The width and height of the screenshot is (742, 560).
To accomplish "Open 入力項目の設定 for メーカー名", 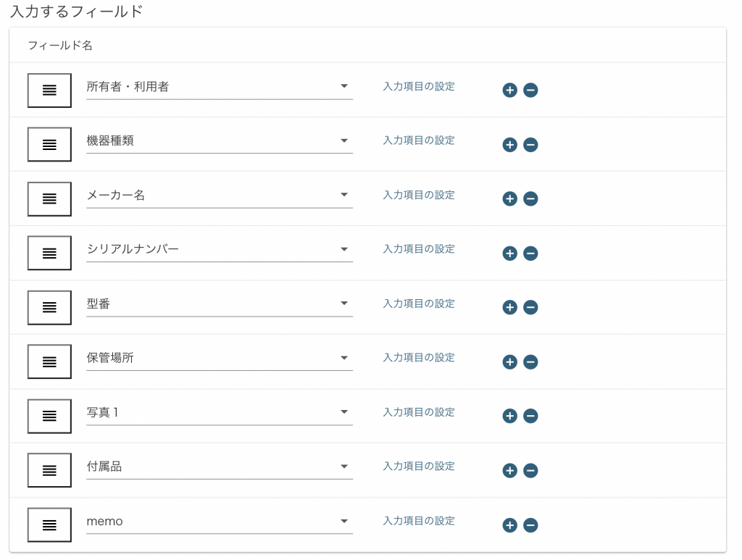I will 418,195.
